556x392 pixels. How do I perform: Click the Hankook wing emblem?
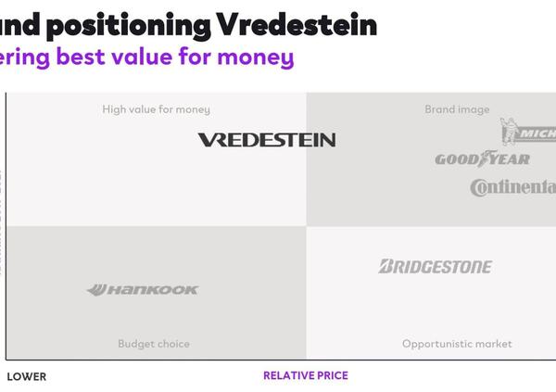pos(96,290)
